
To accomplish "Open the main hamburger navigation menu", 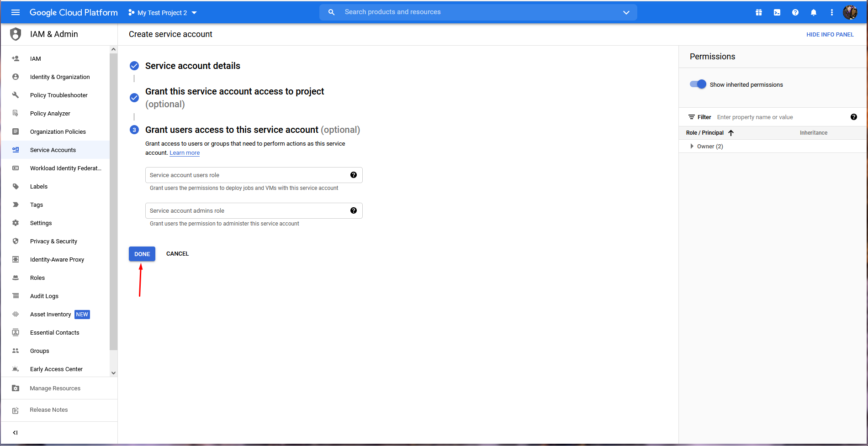I will (16, 12).
